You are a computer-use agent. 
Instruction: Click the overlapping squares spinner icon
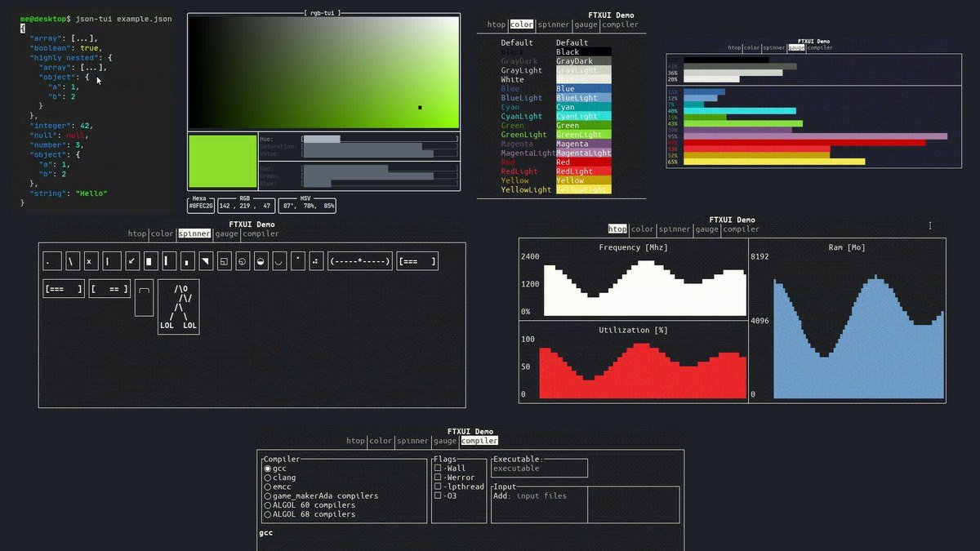(x=224, y=261)
